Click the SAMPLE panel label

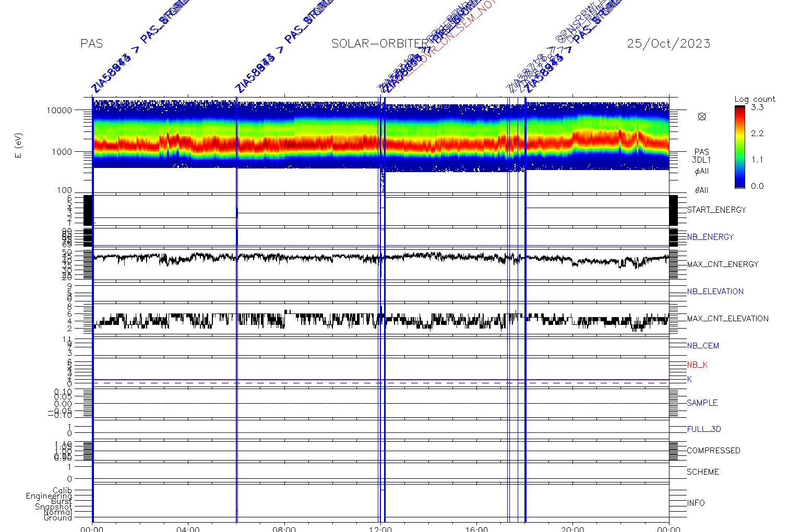coord(702,403)
